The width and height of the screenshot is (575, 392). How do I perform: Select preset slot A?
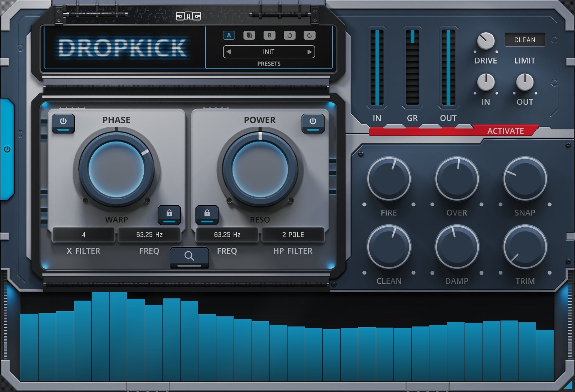pos(229,35)
